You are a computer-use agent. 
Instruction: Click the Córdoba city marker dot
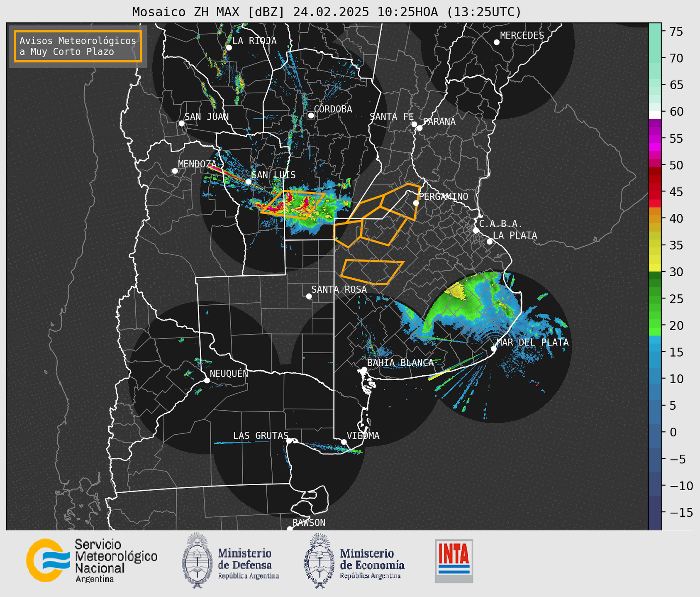pos(311,115)
